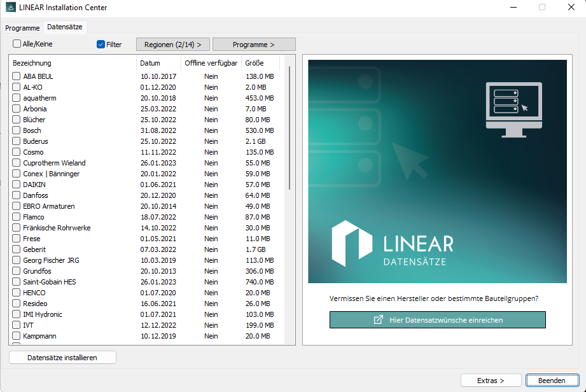This screenshot has height=392, width=586.
Task: Sort by the Bezeichnung column header
Action: 73,63
